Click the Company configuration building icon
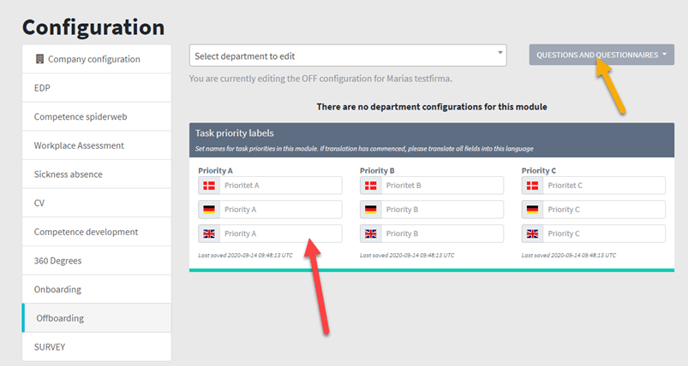688x366 pixels. pyautogui.click(x=39, y=59)
